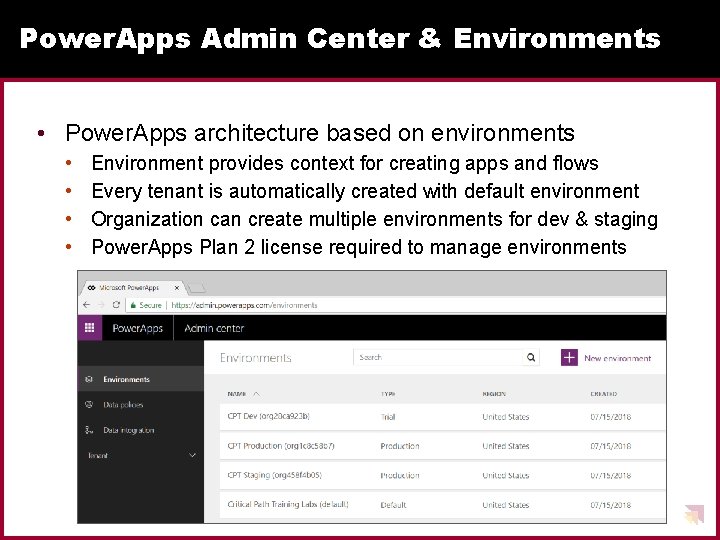Click the REGION column header
This screenshot has height=540, width=720.
coord(494,394)
